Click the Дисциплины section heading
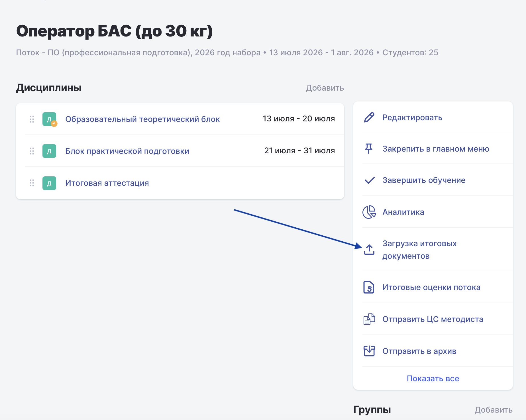 pos(49,88)
